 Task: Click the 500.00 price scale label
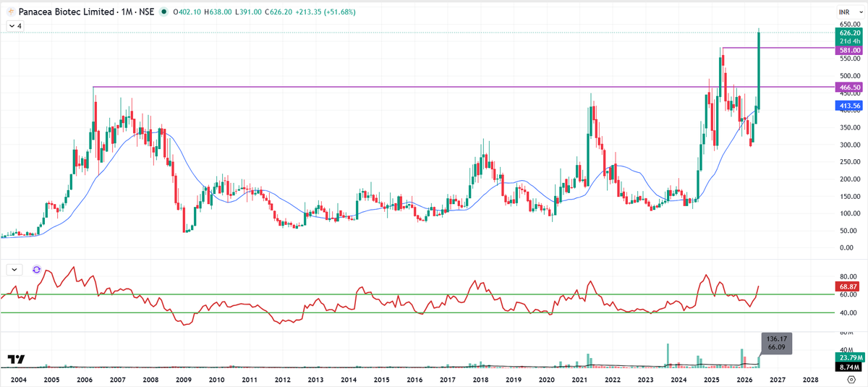[x=850, y=76]
